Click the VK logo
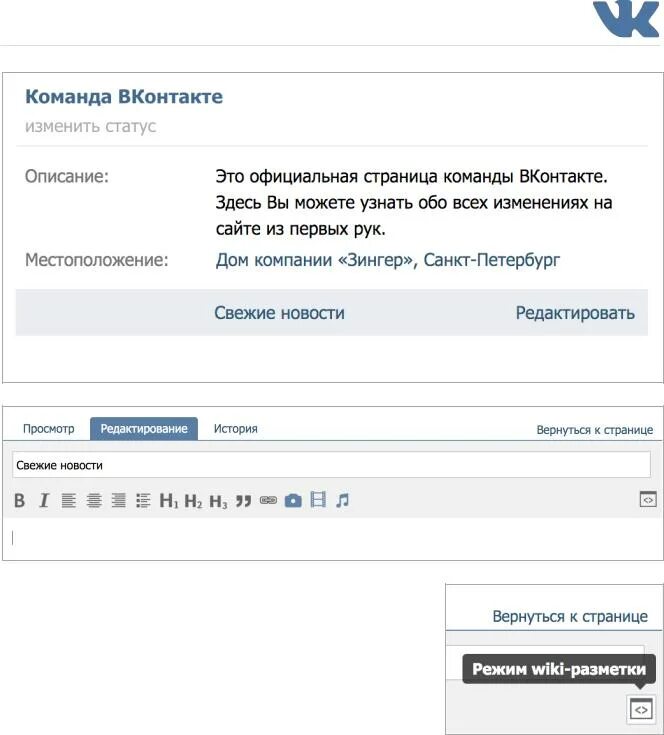This screenshot has width=664, height=735. click(626, 18)
